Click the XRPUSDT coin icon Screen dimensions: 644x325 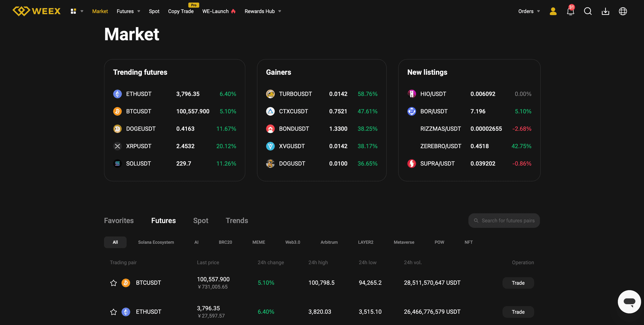pyautogui.click(x=117, y=146)
